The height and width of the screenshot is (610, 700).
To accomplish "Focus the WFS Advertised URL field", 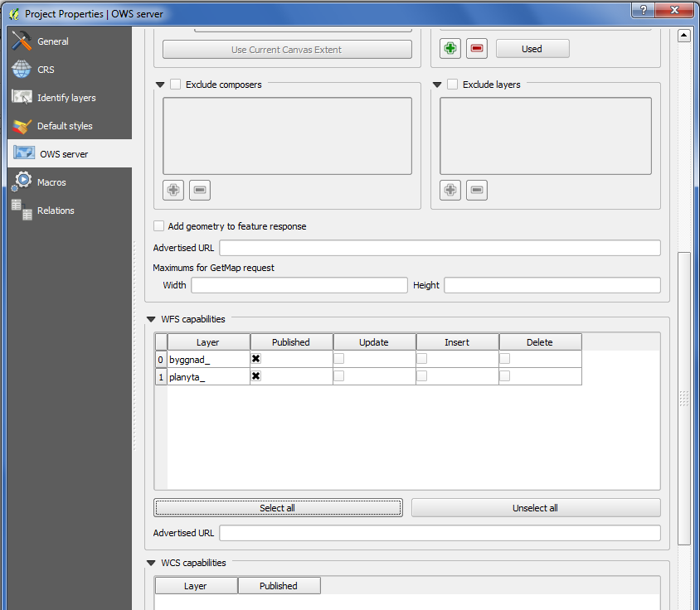I will [x=440, y=533].
